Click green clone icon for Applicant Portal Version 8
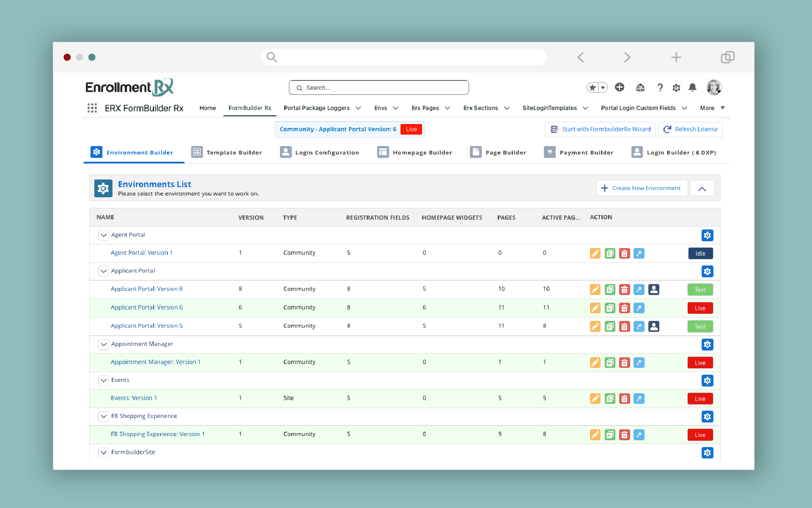This screenshot has height=508, width=812. pos(610,290)
